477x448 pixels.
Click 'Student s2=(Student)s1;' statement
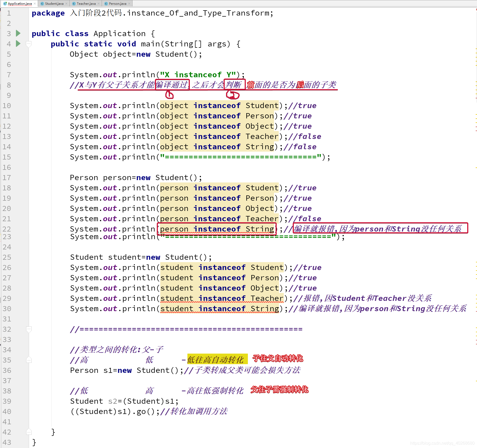124,401
